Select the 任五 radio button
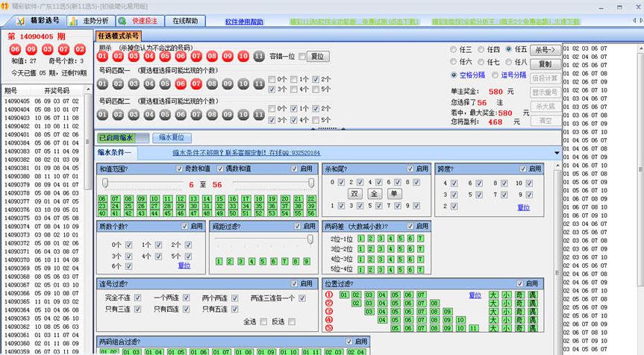 [510, 49]
